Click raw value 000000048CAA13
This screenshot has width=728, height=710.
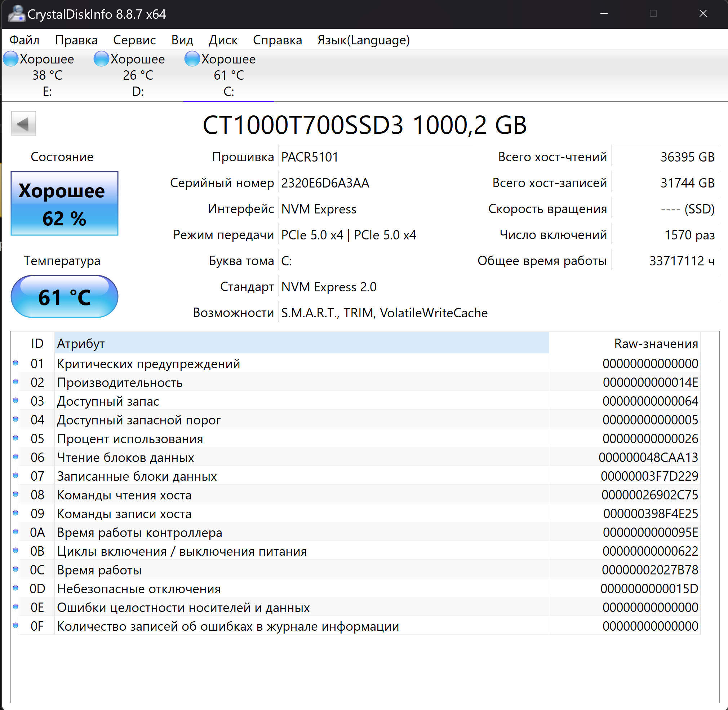pyautogui.click(x=648, y=457)
